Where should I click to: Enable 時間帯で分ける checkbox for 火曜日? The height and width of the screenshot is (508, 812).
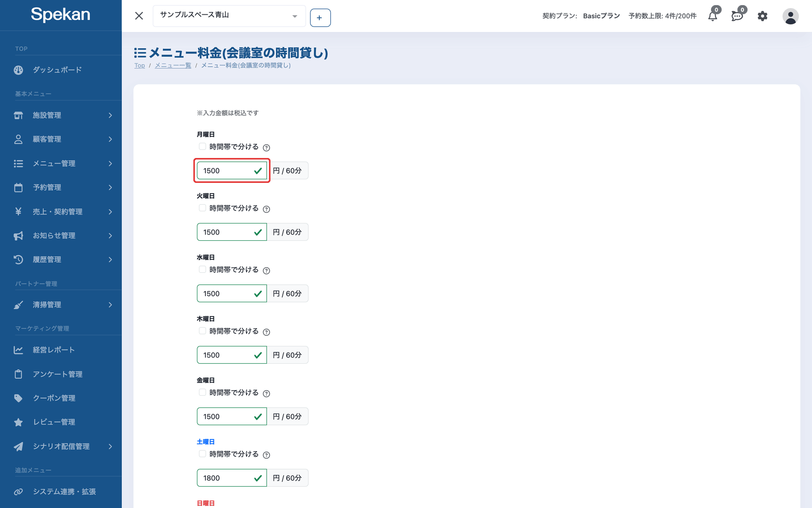[x=202, y=208]
